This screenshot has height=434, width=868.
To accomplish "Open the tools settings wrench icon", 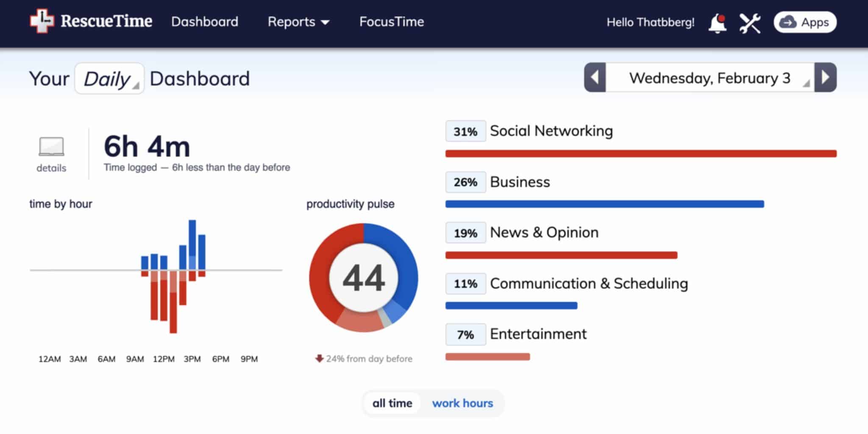I will click(x=750, y=23).
